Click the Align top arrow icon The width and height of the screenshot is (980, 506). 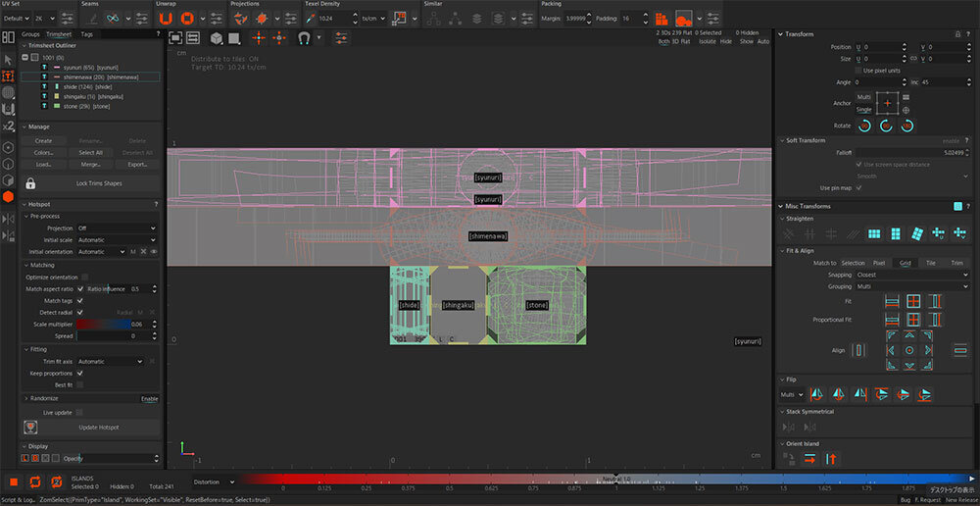[x=909, y=336]
